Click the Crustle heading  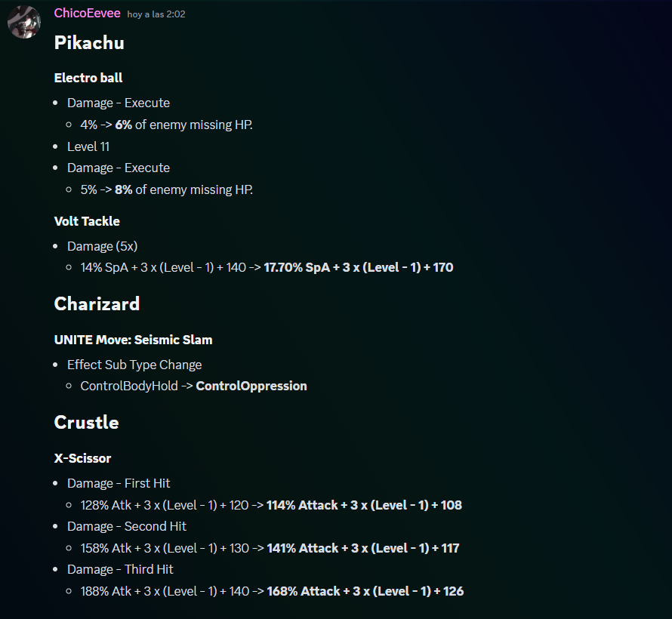coord(86,422)
